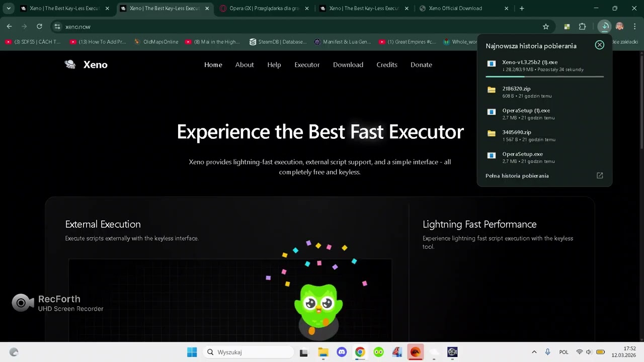The height and width of the screenshot is (362, 644).
Task: Open the SteamDB | Database bookmark
Action: coord(278,42)
